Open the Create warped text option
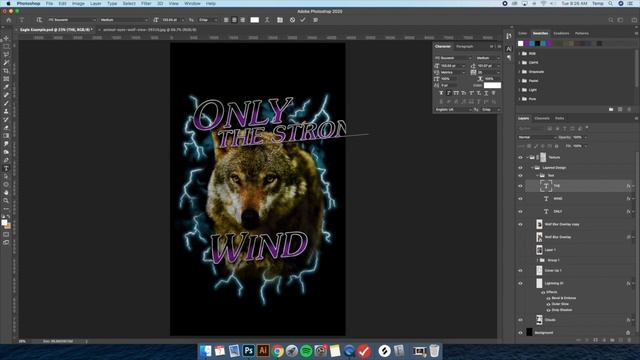The image size is (640, 360). [x=267, y=20]
